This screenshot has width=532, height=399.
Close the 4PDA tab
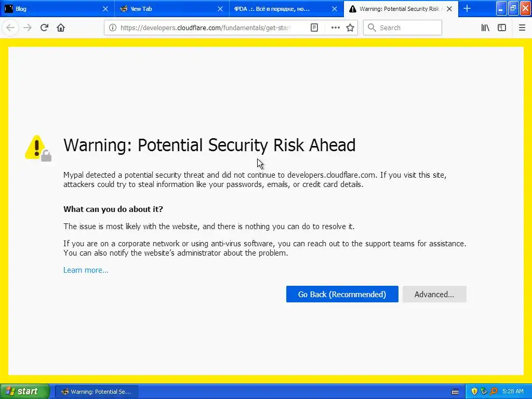(335, 9)
